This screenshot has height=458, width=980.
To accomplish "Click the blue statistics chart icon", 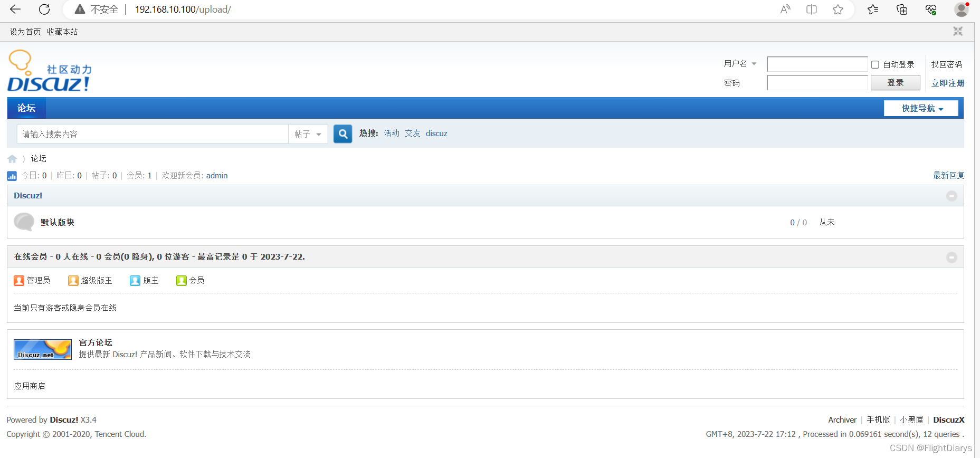I will 12,176.
